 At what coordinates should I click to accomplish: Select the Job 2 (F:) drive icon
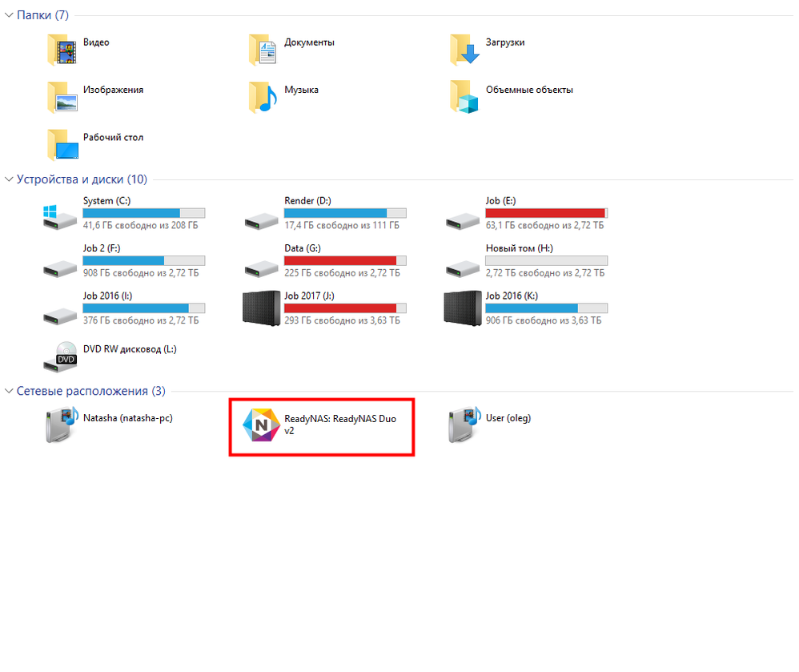(59, 268)
